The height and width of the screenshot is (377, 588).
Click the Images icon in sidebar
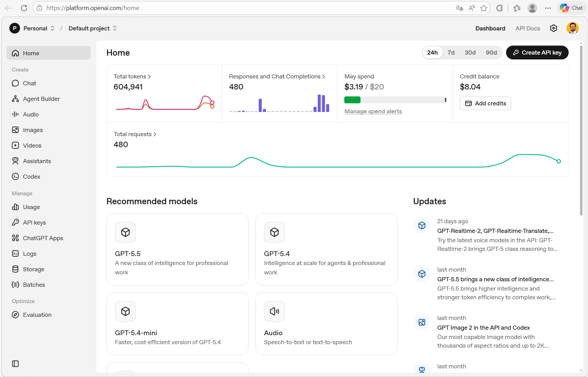[x=15, y=130]
